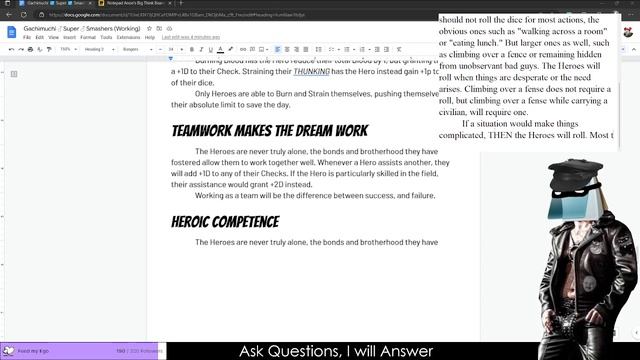Set left text alignment
Image resolution: width=640 pixels, height=360 pixels.
(x=278, y=49)
